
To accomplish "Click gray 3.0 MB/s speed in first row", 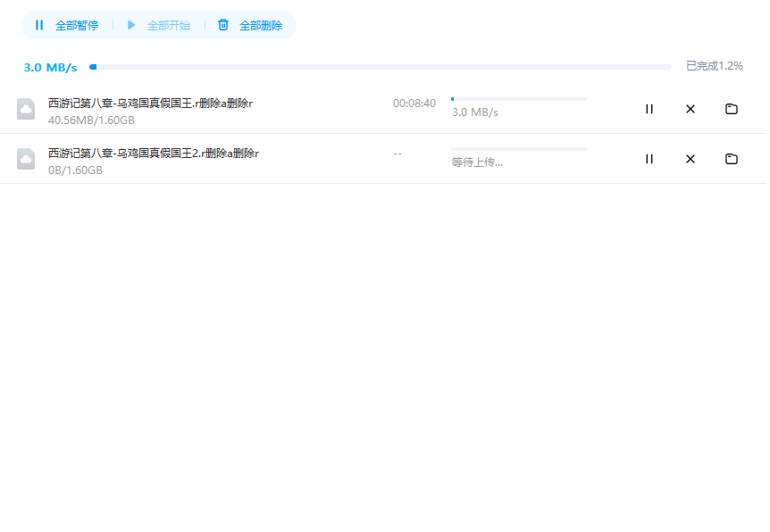I will [475, 112].
